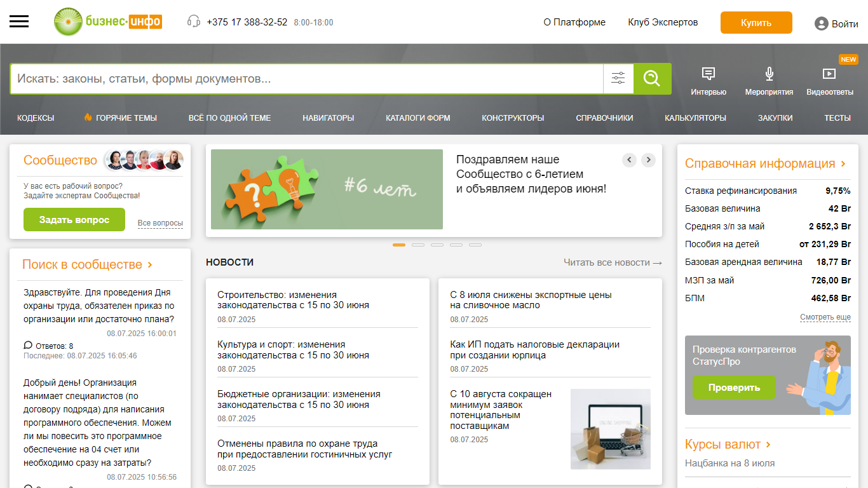
Task: Open Строительство legislation changes news
Action: [x=293, y=300]
